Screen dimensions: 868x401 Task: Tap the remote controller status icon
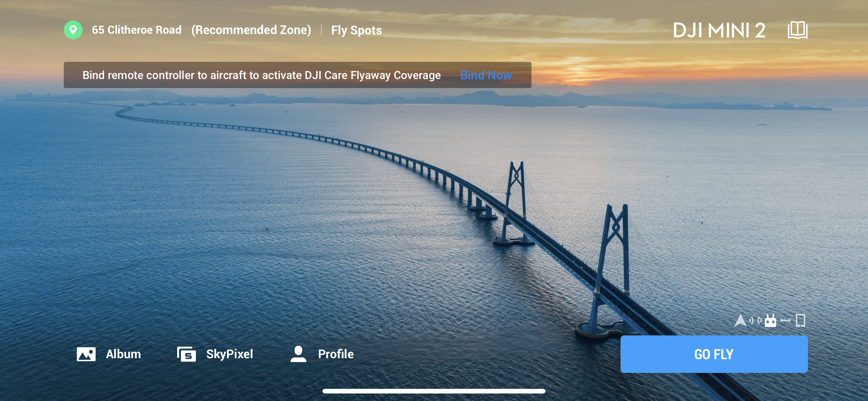click(770, 320)
